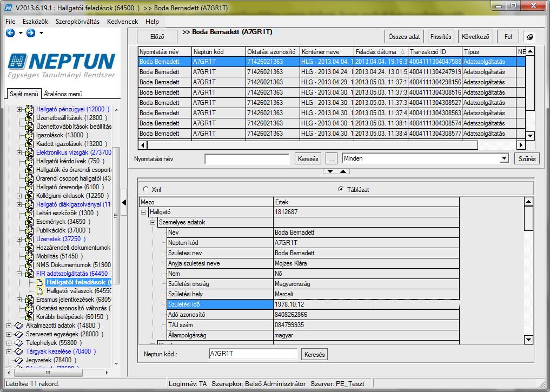Click the Események (34650) tree icon

(29, 222)
